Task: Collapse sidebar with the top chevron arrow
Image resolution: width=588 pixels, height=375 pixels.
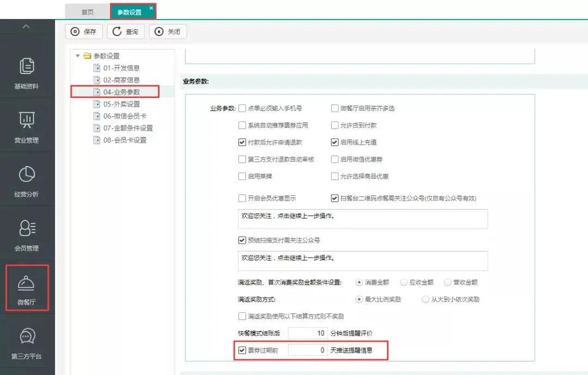Action: pos(27,27)
